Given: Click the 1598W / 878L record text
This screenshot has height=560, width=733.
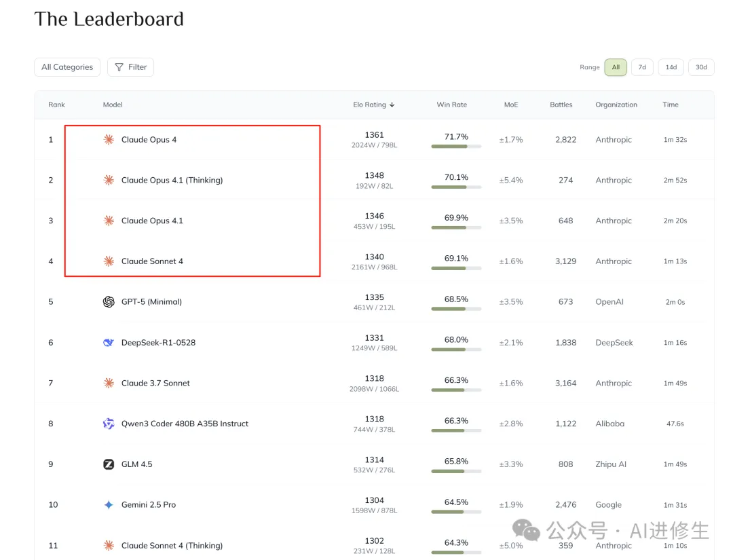Looking at the screenshot, I should click(x=375, y=510).
